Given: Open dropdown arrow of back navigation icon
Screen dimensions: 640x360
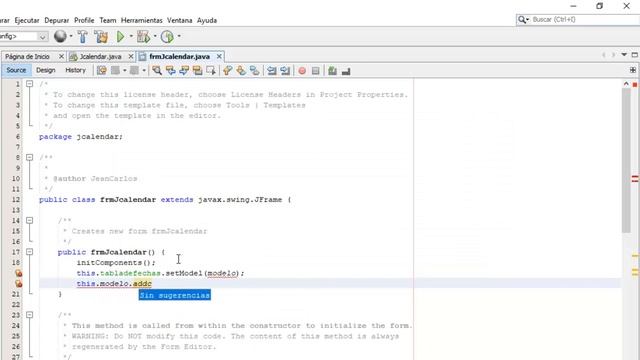Looking at the screenshot, I should click(124, 71).
